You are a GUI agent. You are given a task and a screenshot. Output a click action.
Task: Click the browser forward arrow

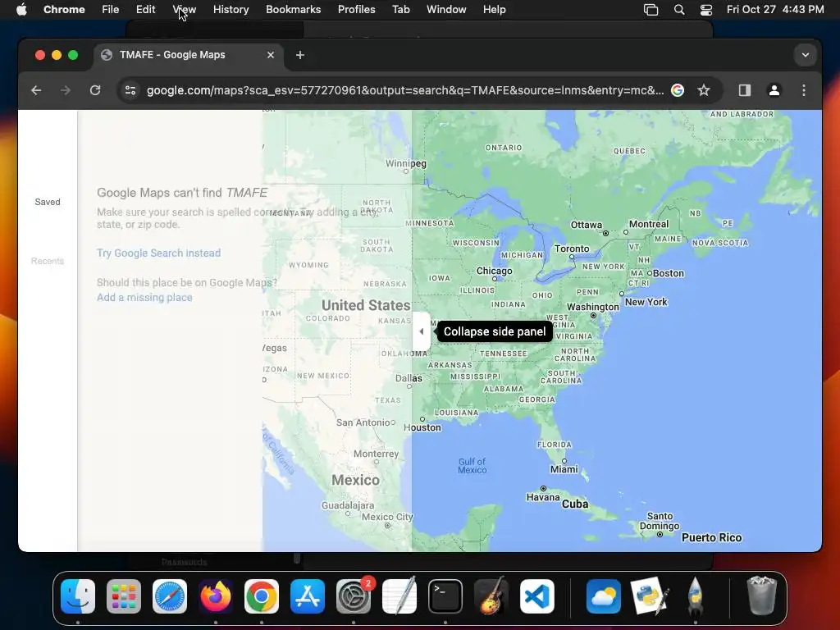pyautogui.click(x=66, y=90)
